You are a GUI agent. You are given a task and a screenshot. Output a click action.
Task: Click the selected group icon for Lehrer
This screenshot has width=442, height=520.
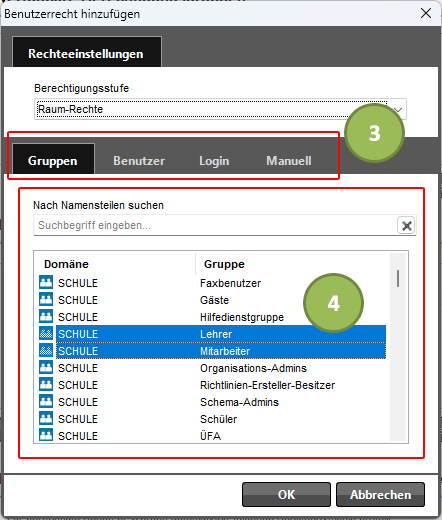point(46,333)
